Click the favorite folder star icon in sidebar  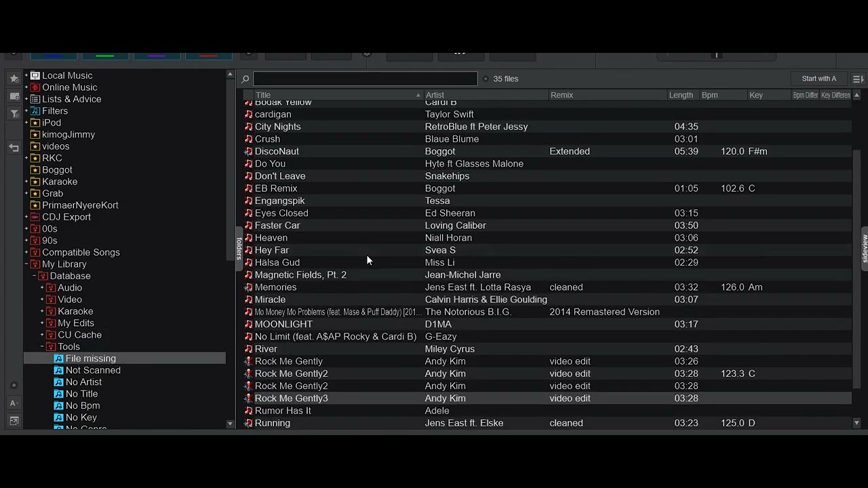[x=14, y=79]
